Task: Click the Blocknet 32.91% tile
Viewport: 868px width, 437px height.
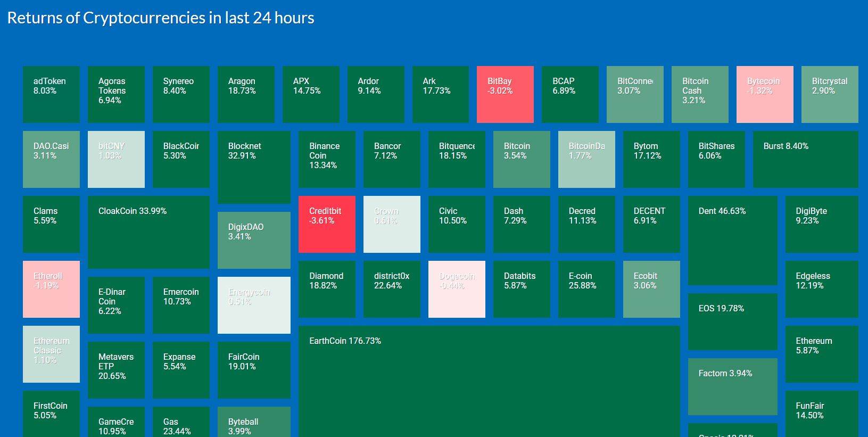Action: point(254,167)
